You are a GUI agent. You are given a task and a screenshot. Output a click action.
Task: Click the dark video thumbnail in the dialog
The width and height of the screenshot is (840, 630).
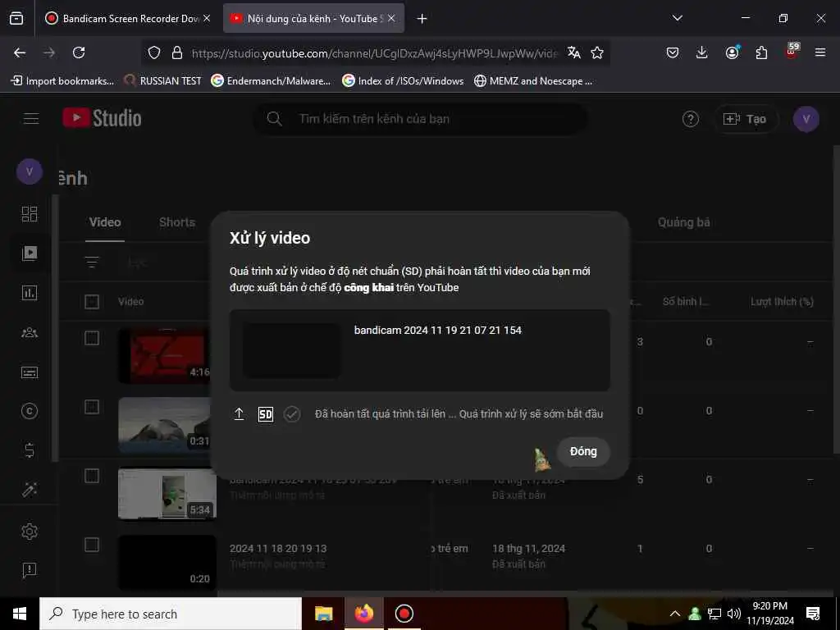tap(291, 350)
